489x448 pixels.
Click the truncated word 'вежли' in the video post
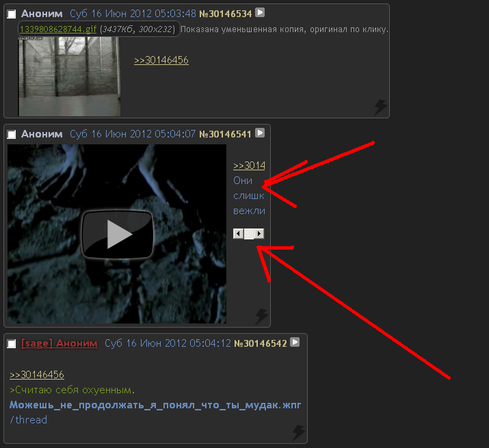[x=249, y=211]
